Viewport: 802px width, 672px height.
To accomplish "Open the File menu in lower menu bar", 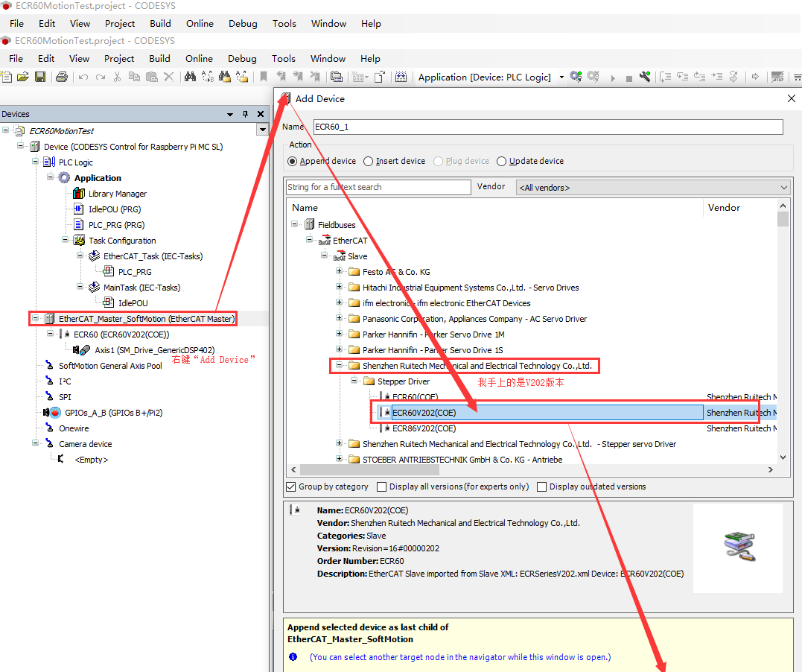I will tap(16, 58).
